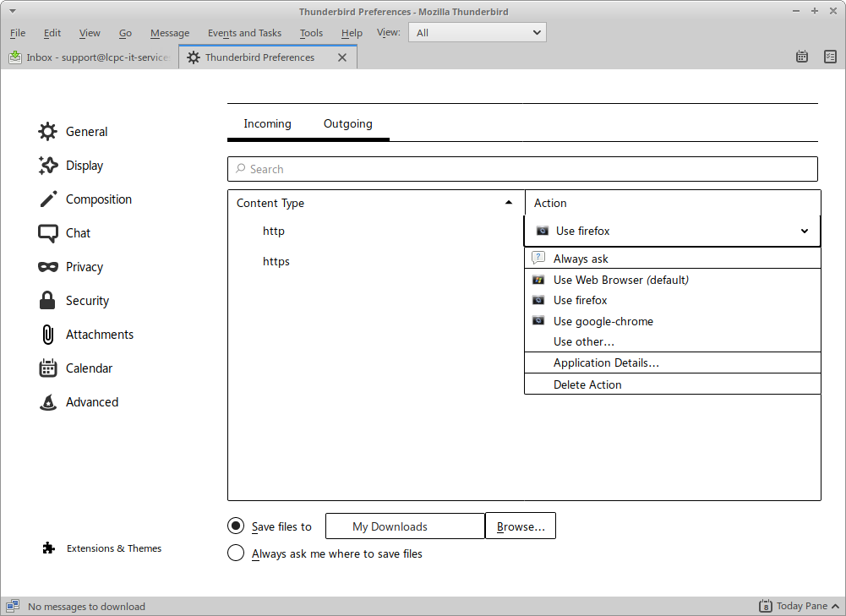Image resolution: width=846 pixels, height=616 pixels.
Task: Open Advanced wizard hat icon
Action: coord(47,402)
